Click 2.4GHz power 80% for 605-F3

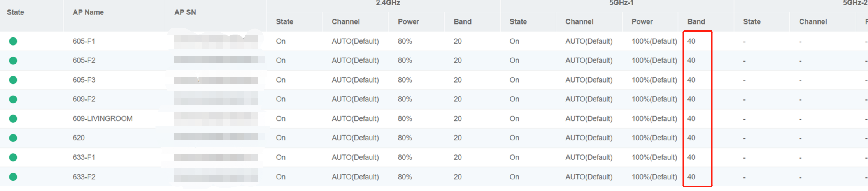point(405,80)
